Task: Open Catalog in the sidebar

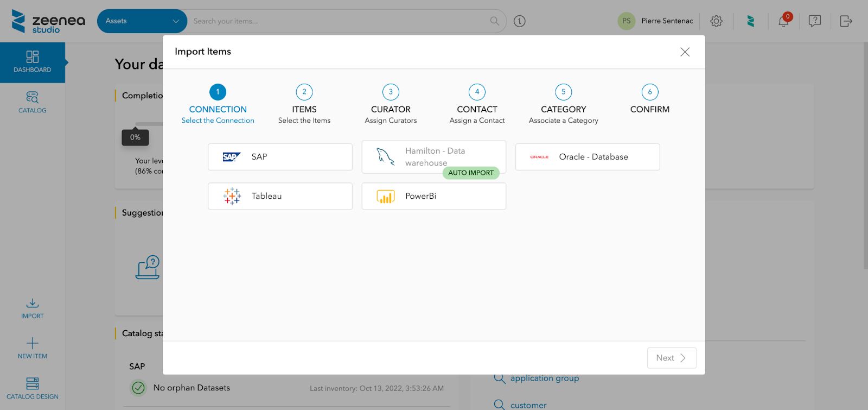Action: coord(33,102)
